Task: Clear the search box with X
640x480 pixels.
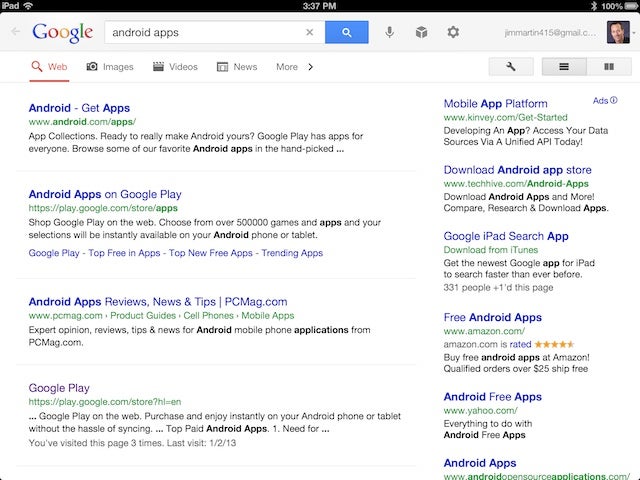Action: [x=309, y=32]
